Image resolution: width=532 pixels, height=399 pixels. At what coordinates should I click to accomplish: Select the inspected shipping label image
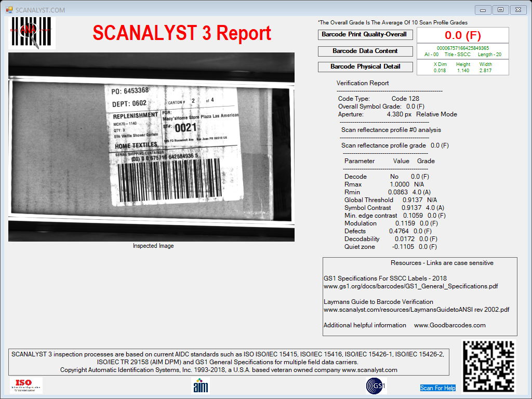point(151,147)
